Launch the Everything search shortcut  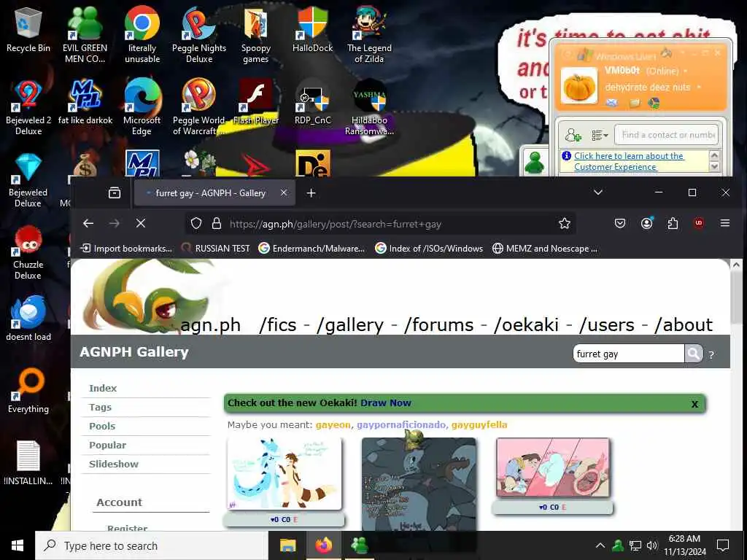coord(28,391)
